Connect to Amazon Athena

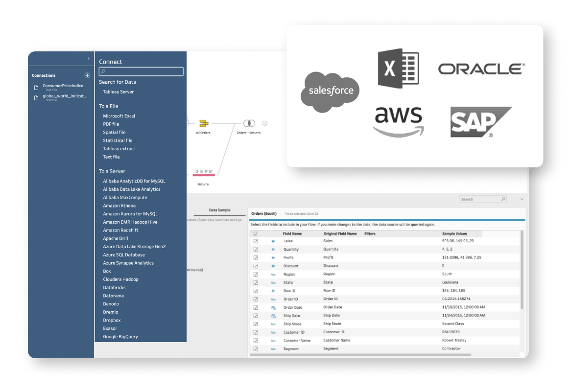119,206
